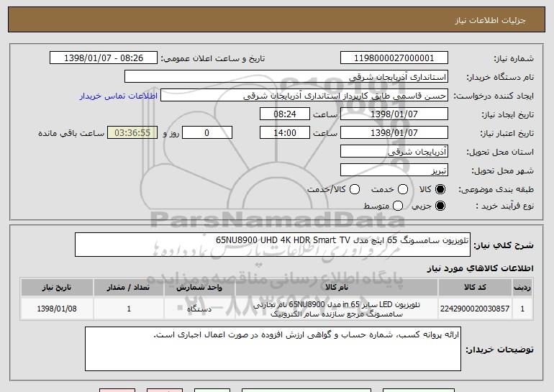Click the تعداد / مقدار column header
The height and width of the screenshot is (392, 554).
tap(129, 288)
